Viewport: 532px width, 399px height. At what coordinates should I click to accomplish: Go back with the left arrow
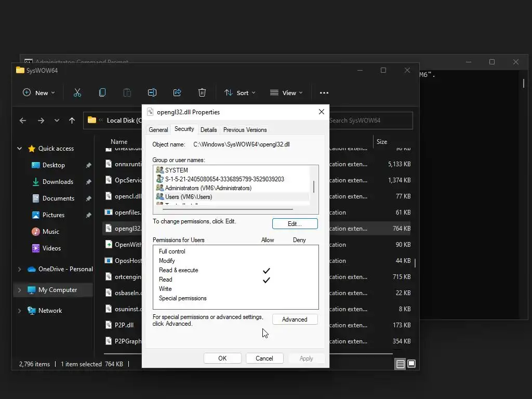[x=23, y=121]
